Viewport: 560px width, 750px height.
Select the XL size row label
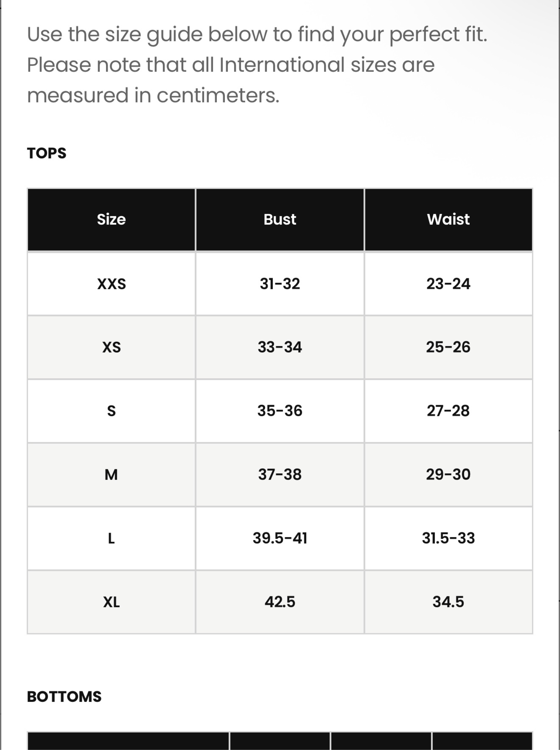coord(111,602)
